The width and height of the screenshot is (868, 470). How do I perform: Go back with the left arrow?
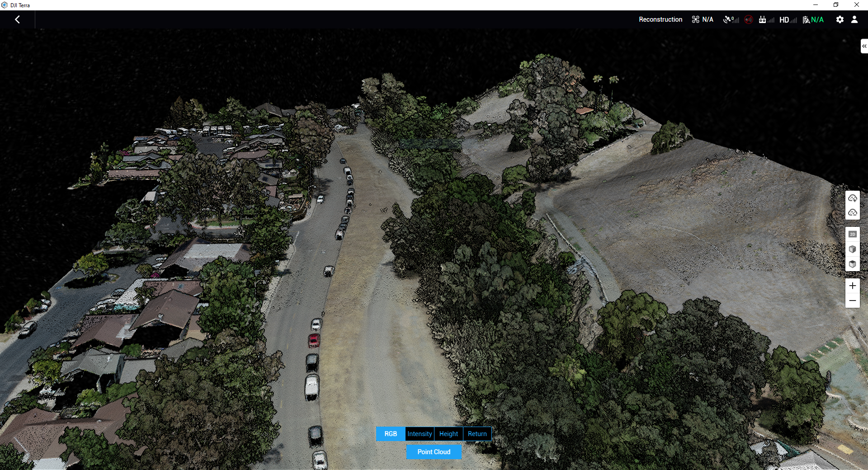click(x=18, y=19)
